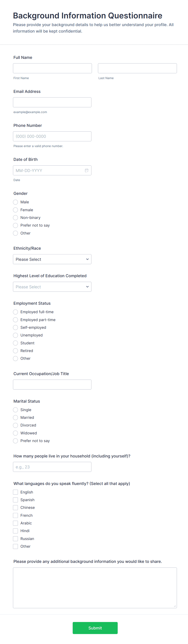
Task: Expand the Ethnicity/Race dropdown
Action: pyautogui.click(x=52, y=259)
